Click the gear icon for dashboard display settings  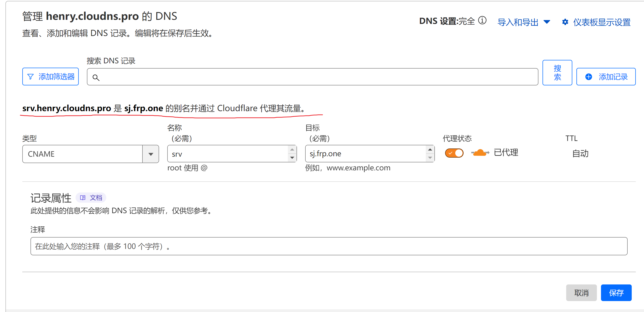(565, 22)
